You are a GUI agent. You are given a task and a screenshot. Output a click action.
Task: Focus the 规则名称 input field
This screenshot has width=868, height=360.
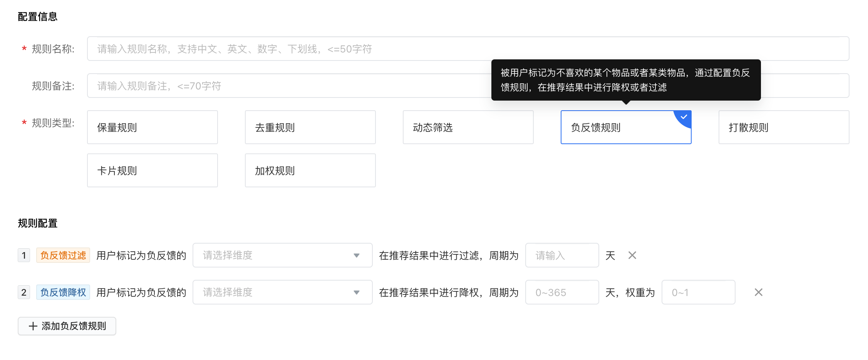click(468, 49)
